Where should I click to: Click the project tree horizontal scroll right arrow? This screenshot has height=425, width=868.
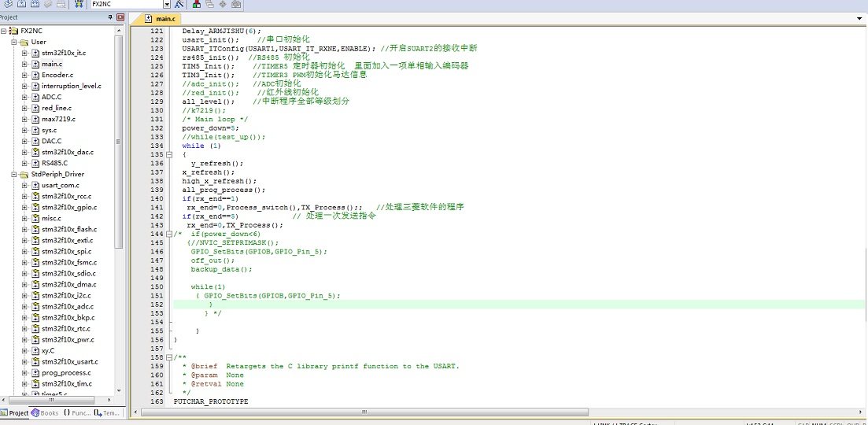pos(109,399)
